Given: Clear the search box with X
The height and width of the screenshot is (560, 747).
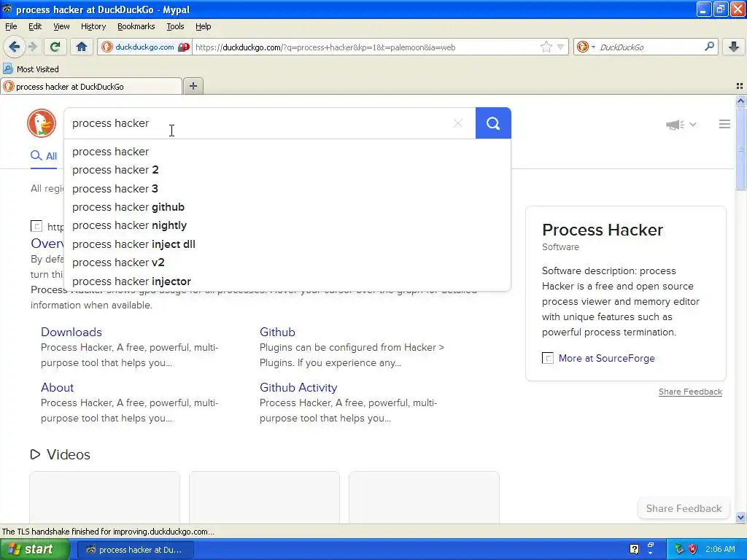Looking at the screenshot, I should (x=458, y=123).
